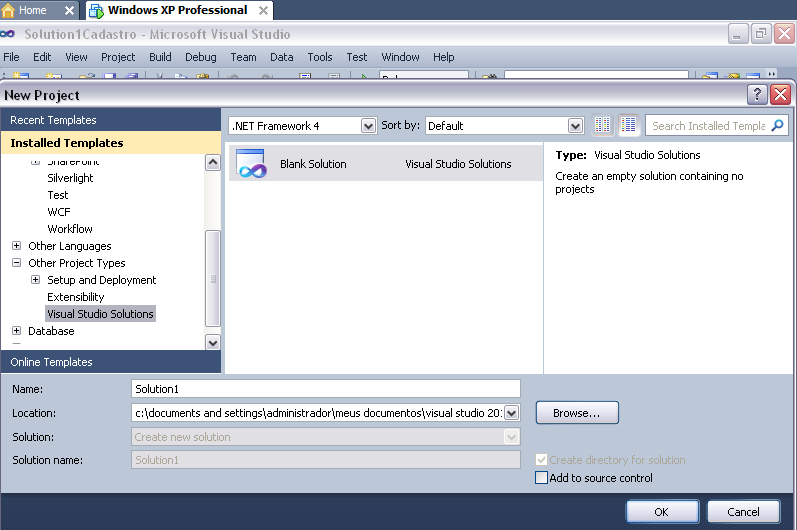Select Workflow in the template tree

70,229
